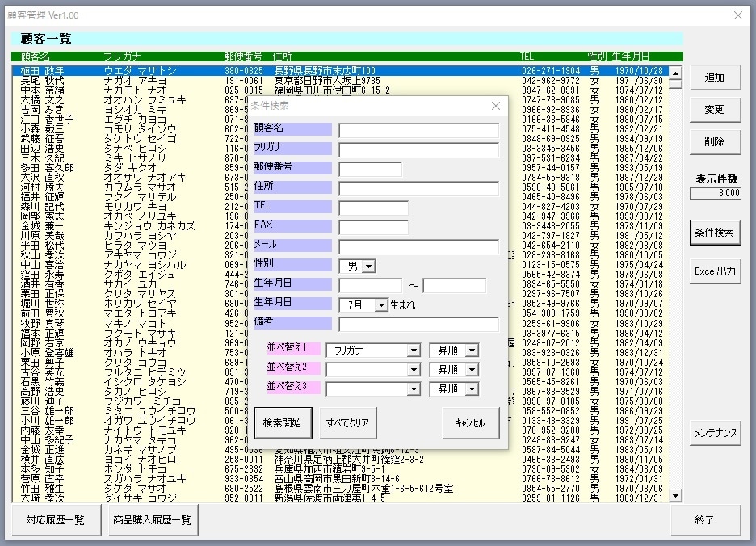This screenshot has height=546, width=756.
Task: Open the 並べ替え2 field dropdown
Action: (414, 370)
